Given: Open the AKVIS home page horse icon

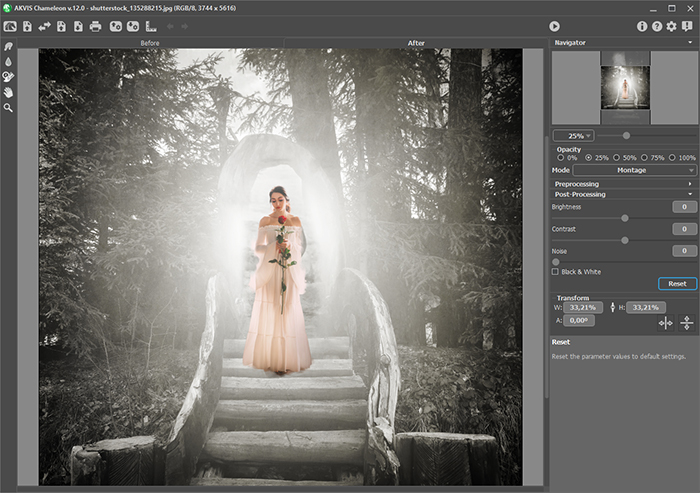Looking at the screenshot, I should [x=10, y=26].
